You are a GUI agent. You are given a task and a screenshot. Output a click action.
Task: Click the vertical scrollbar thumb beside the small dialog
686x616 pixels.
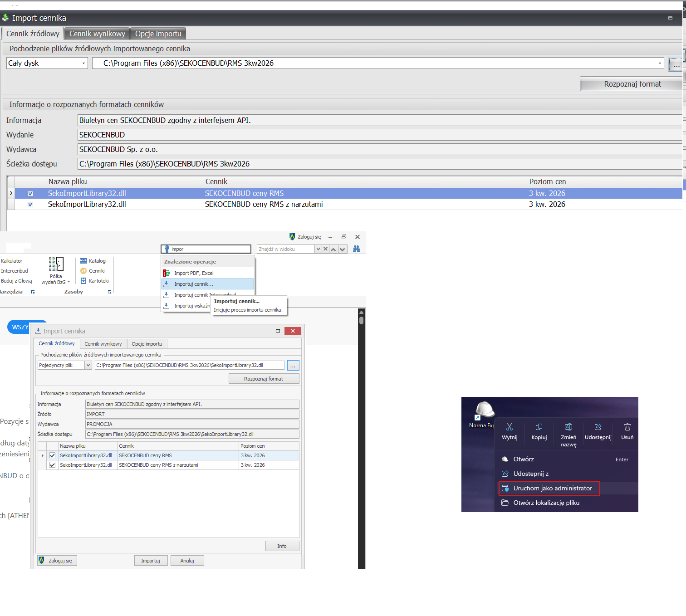pos(361,320)
